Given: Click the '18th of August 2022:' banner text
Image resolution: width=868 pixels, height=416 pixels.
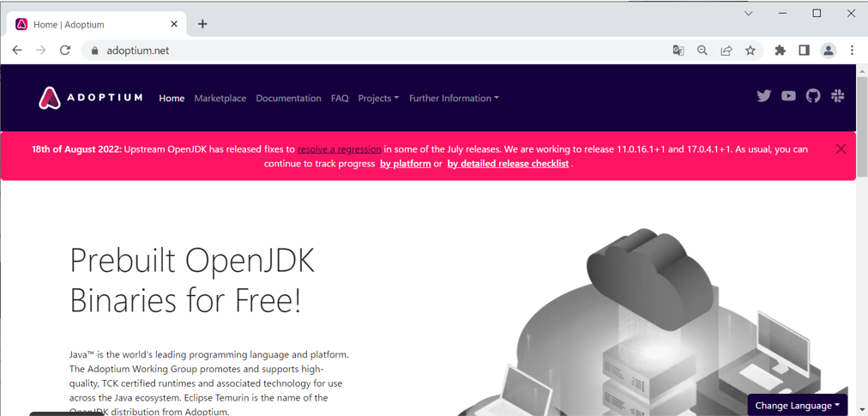Looking at the screenshot, I should coord(76,149).
